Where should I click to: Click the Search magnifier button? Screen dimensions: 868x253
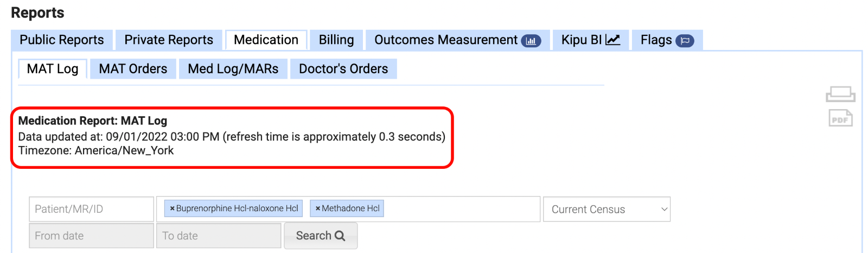point(320,236)
